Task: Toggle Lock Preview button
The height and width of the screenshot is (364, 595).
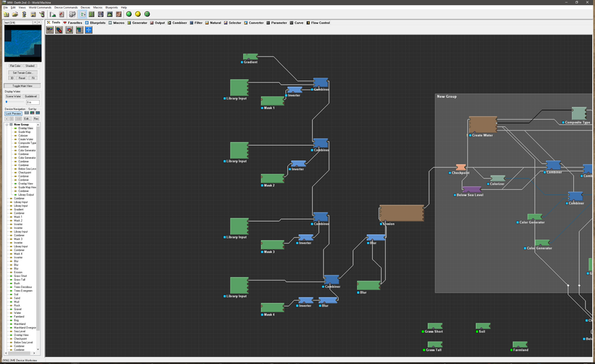Action: (x=13, y=113)
